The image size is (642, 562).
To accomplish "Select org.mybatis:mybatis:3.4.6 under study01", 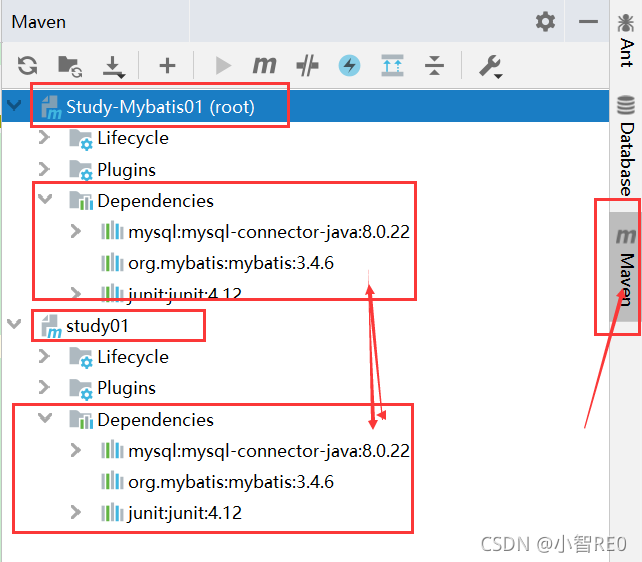I will (x=231, y=482).
